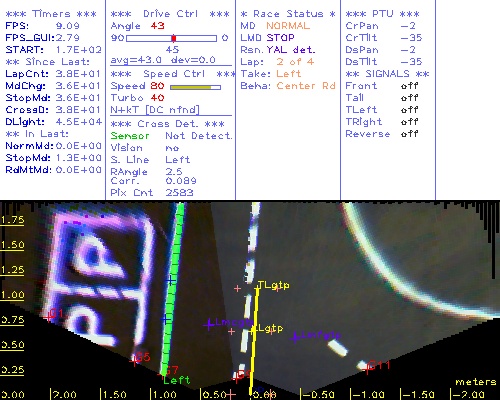Click the Race Status header
500x400 pixels.
coord(288,14)
